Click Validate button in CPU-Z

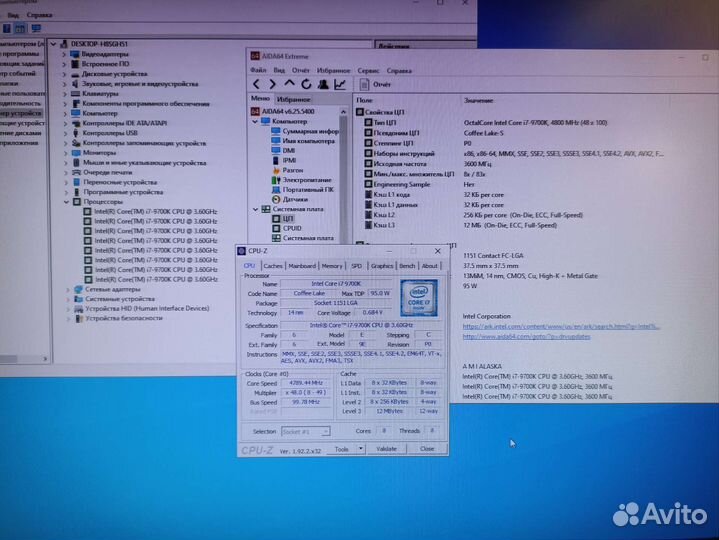(x=387, y=449)
